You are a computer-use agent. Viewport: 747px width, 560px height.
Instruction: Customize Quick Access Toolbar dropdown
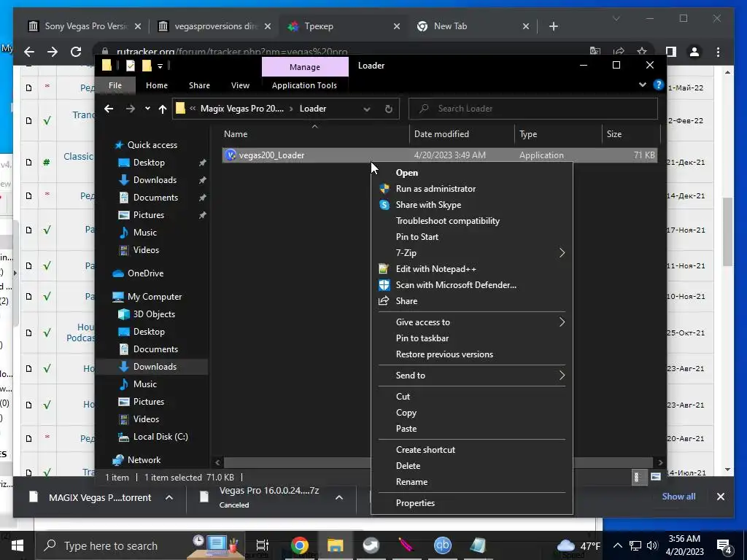[x=160, y=66]
